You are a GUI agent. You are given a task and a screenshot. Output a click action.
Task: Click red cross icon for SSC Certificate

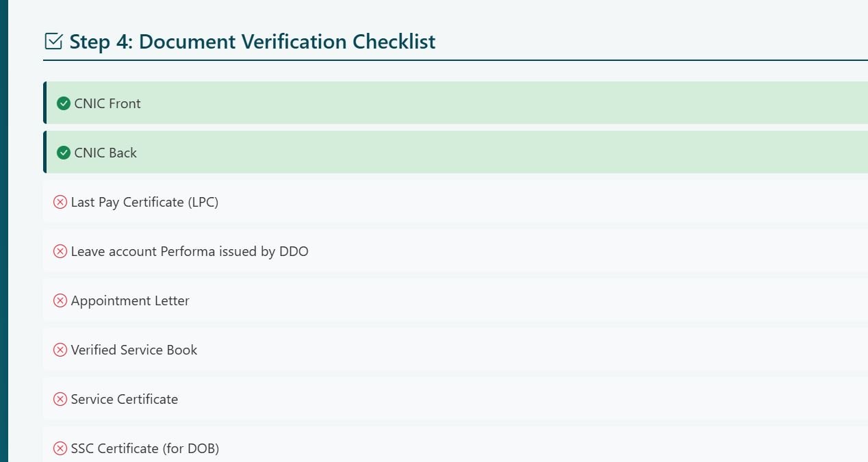tap(60, 448)
